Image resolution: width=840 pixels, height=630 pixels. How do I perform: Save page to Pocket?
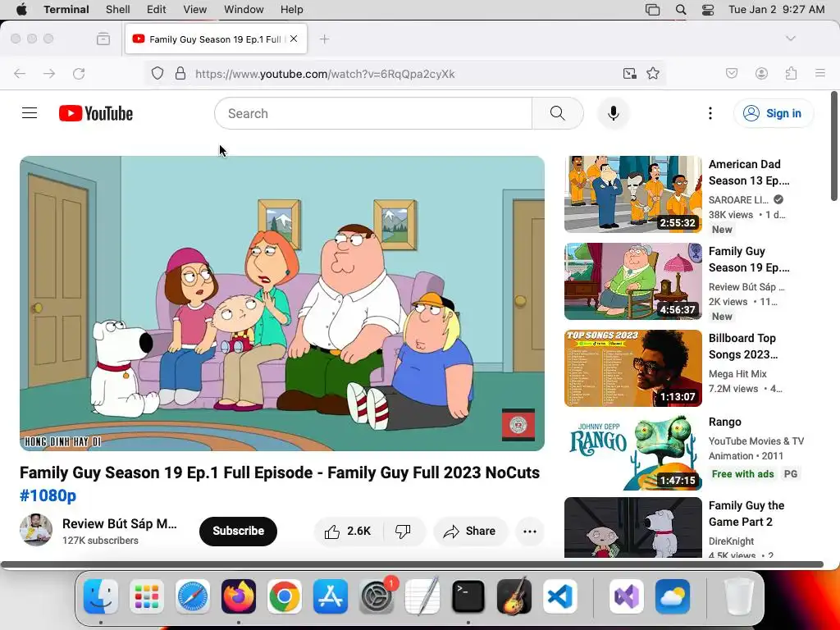tap(732, 73)
